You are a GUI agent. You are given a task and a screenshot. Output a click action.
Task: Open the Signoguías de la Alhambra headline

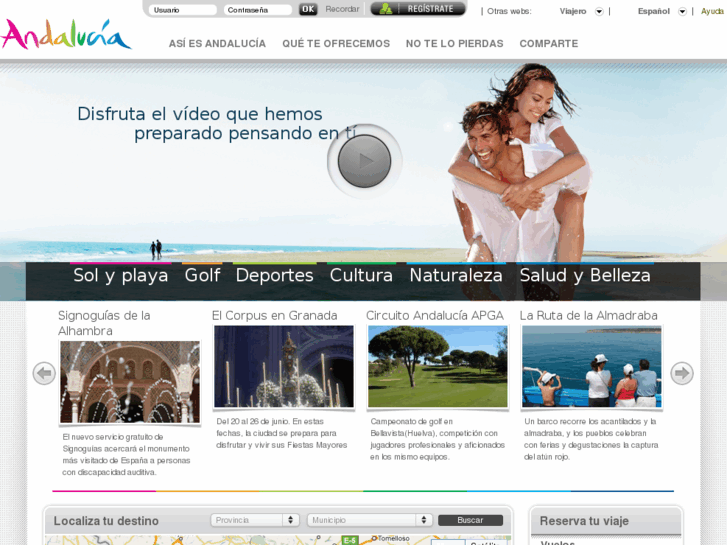pyautogui.click(x=104, y=323)
